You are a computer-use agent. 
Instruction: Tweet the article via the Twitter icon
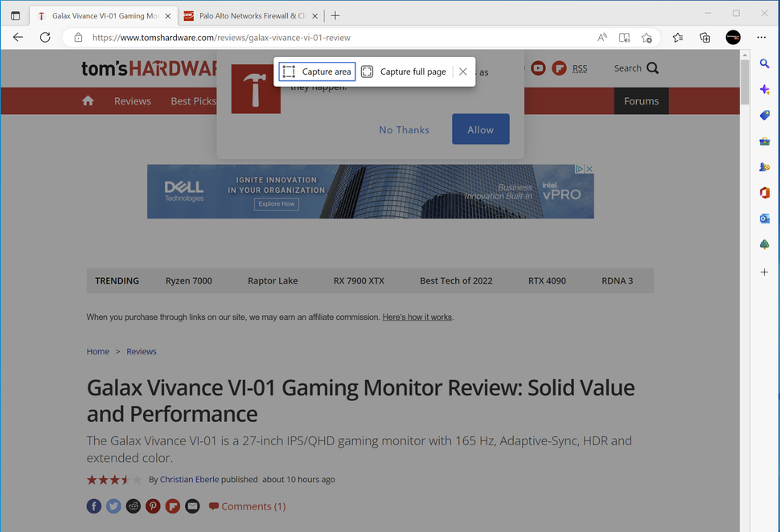pos(113,505)
